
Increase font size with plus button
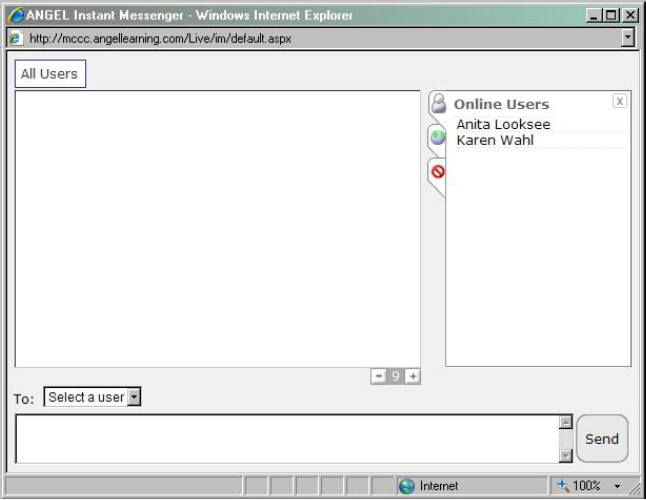click(x=412, y=376)
